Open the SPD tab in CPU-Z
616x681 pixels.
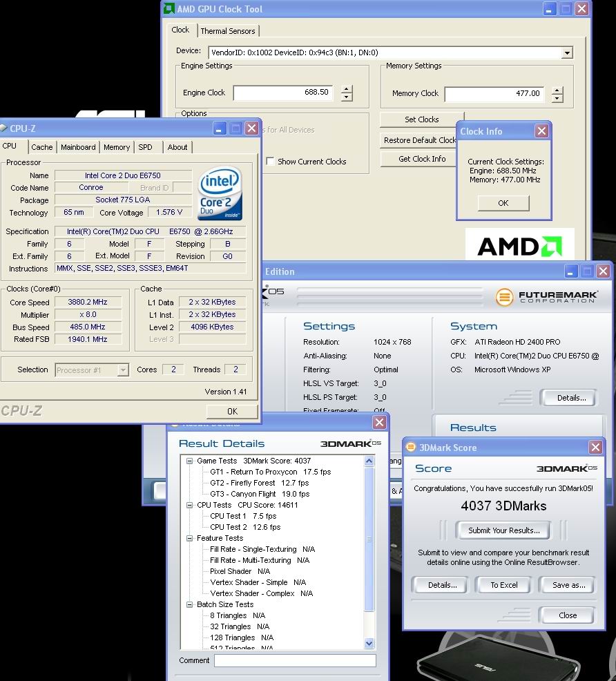coord(146,147)
